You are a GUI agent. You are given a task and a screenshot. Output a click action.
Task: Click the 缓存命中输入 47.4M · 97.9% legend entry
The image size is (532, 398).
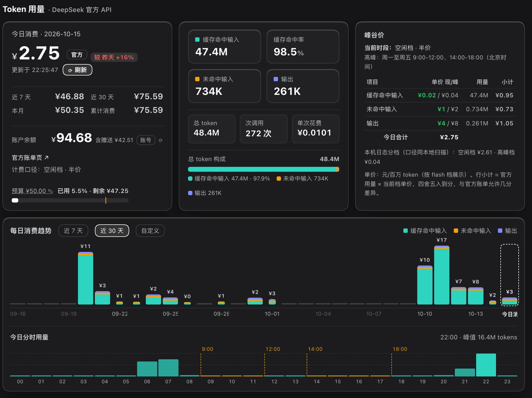coord(229,179)
